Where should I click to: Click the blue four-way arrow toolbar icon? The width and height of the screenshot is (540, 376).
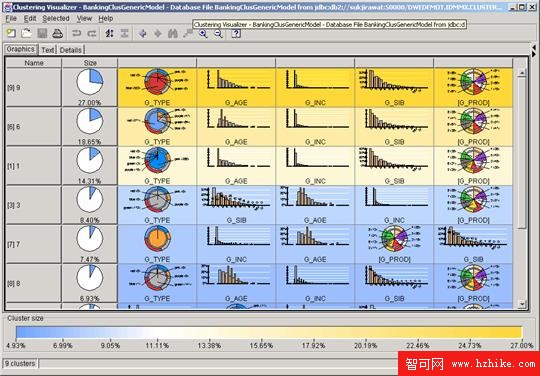(143, 33)
